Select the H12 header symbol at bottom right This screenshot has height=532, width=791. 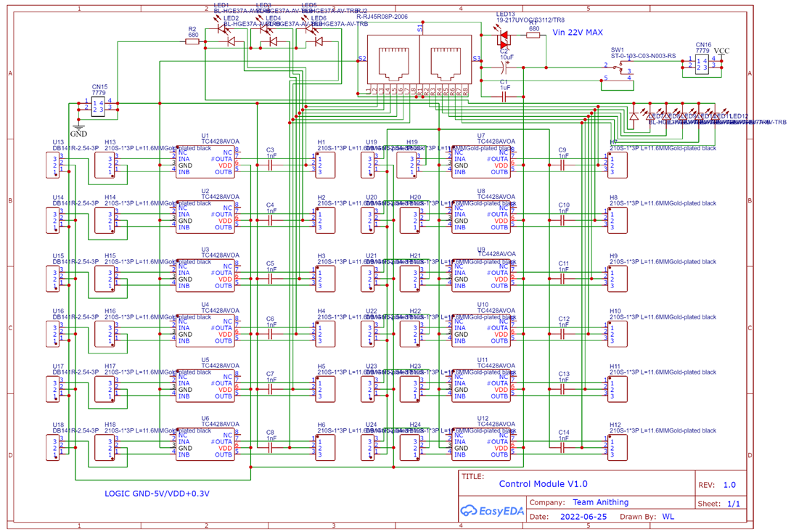pyautogui.click(x=618, y=446)
